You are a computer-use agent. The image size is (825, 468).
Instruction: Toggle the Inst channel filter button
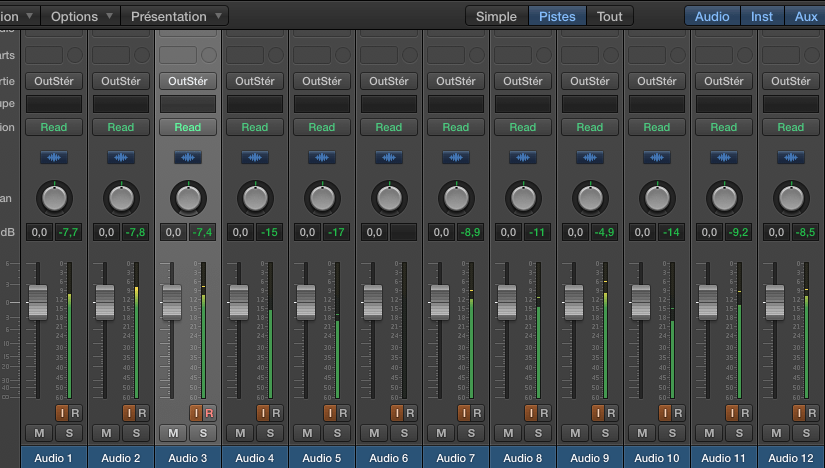point(762,16)
